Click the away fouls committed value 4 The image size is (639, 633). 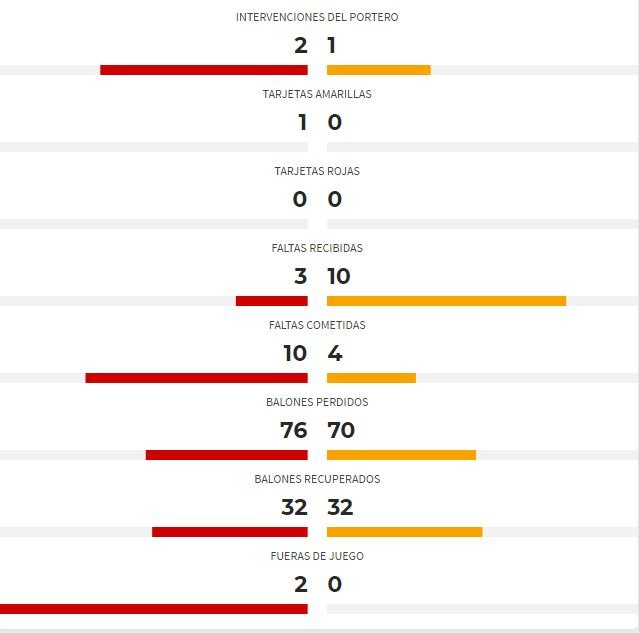tap(335, 353)
